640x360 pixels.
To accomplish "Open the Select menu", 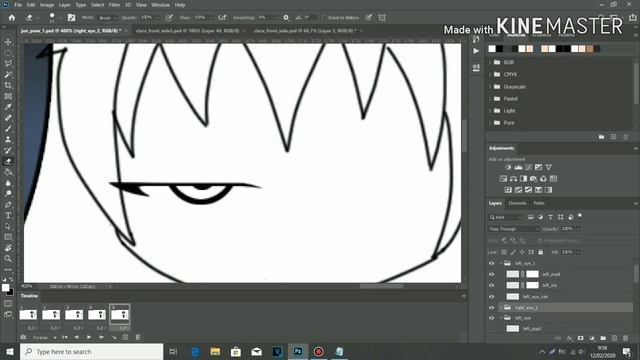I will click(x=98, y=5).
